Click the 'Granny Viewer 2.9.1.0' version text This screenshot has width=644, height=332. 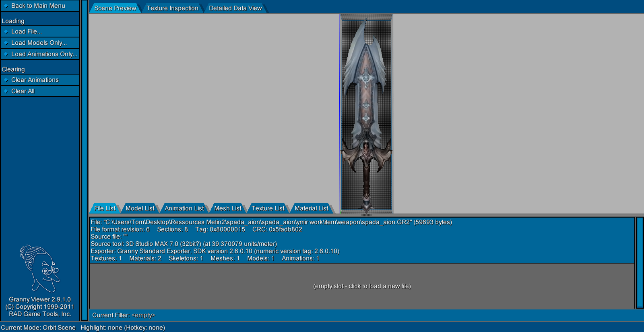pos(40,299)
